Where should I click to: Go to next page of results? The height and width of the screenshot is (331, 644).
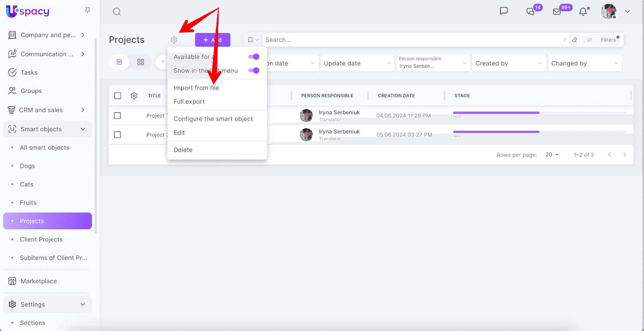(625, 155)
